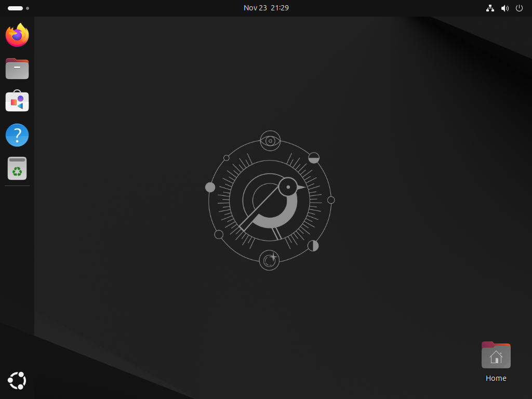Expand the calendar by clicking the 21:29 time

coord(280,8)
